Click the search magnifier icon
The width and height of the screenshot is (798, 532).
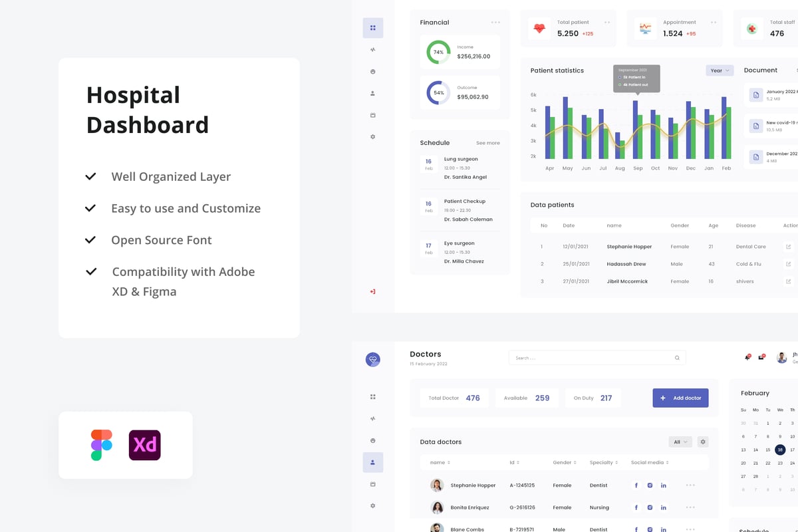(x=677, y=358)
